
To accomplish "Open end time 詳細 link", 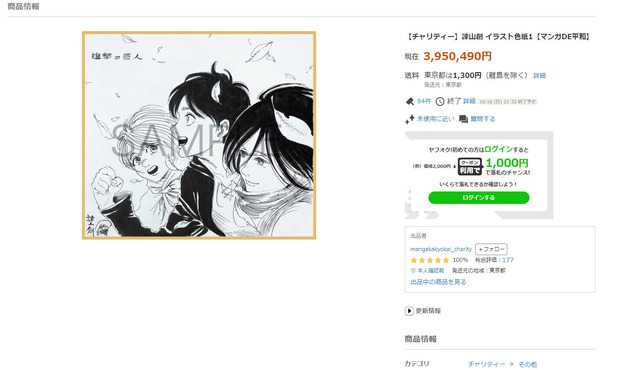I will point(469,101).
